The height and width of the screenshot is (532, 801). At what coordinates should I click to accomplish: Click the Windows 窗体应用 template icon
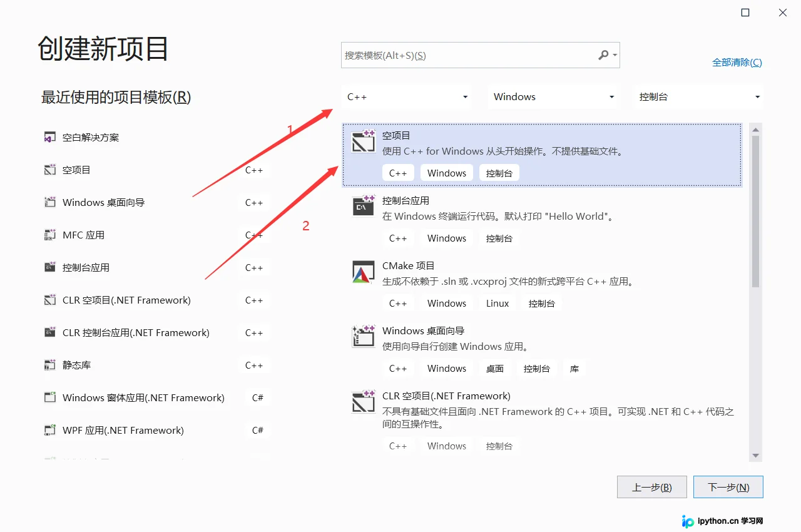(x=50, y=397)
